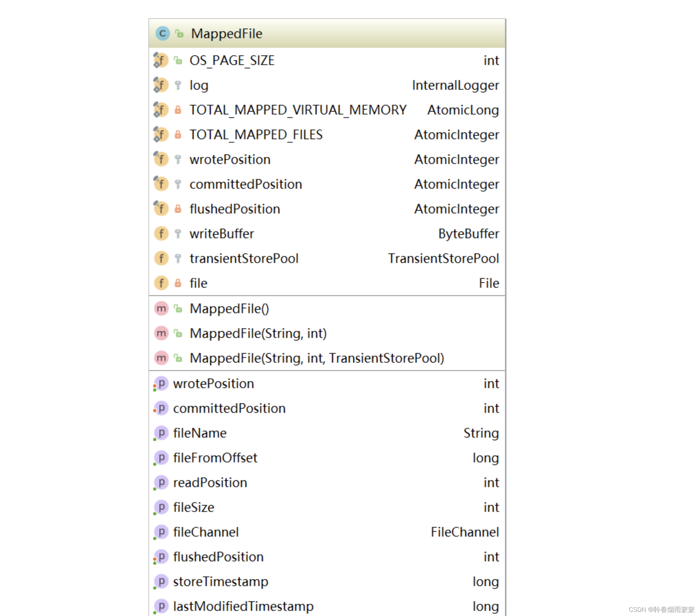Click the FileChannel type label

[x=465, y=532]
